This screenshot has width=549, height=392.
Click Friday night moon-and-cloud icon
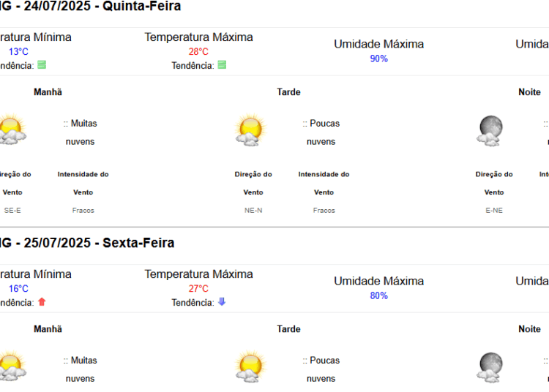pyautogui.click(x=490, y=368)
